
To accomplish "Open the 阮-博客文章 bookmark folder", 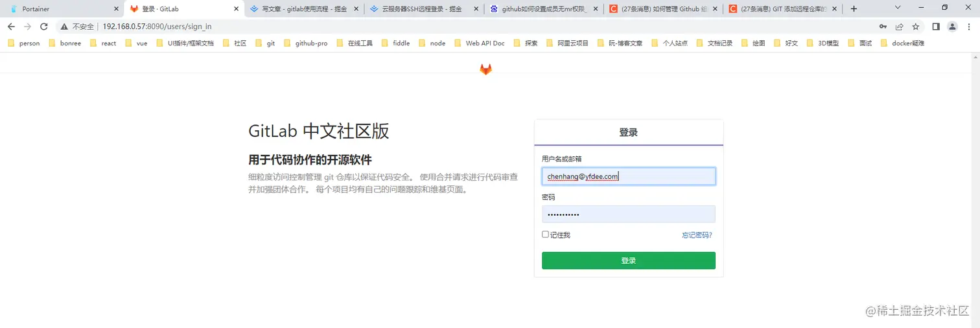I will (620, 43).
